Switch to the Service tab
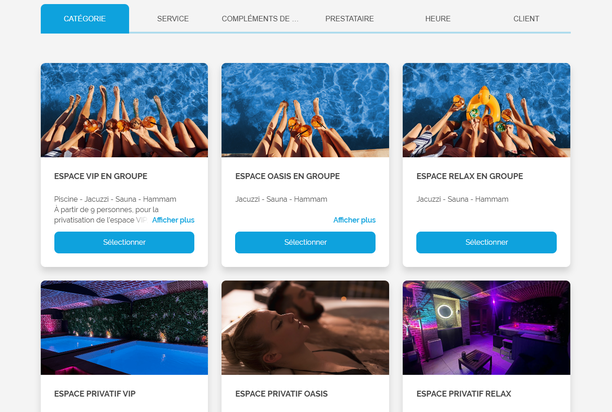612x412 pixels. coord(173,18)
